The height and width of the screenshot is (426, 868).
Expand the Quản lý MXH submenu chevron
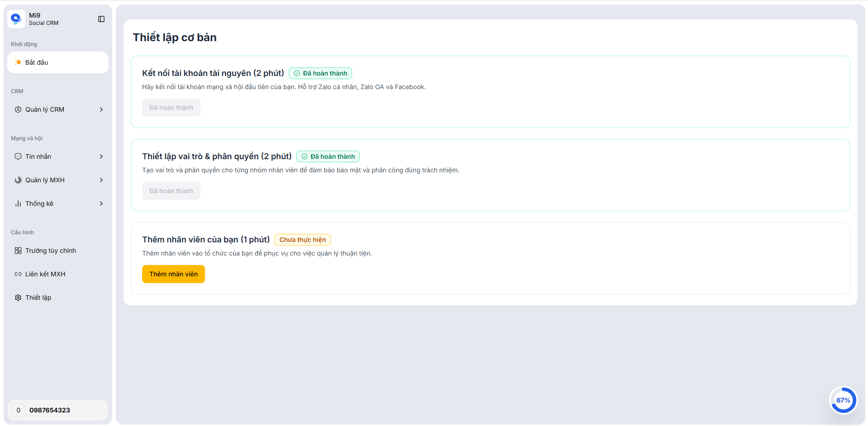[101, 180]
